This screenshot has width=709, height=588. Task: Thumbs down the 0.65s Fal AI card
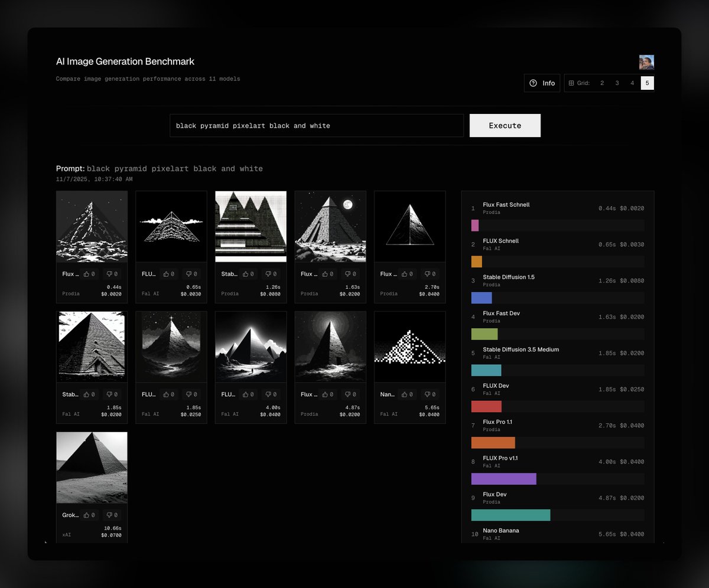pos(192,274)
